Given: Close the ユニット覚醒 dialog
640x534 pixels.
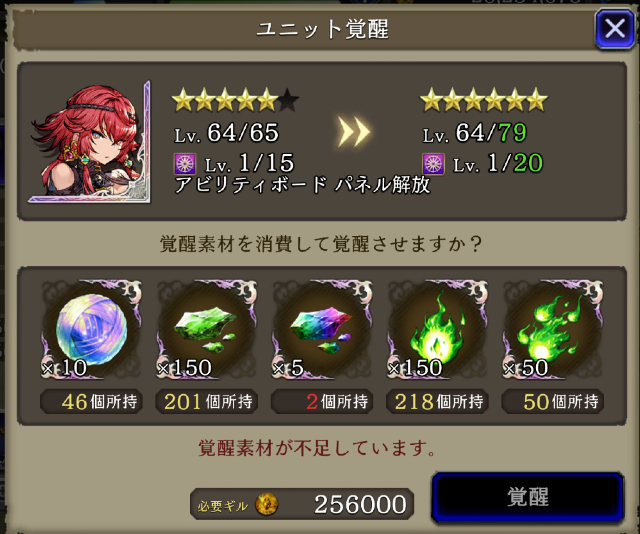Looking at the screenshot, I should pyautogui.click(x=615, y=29).
